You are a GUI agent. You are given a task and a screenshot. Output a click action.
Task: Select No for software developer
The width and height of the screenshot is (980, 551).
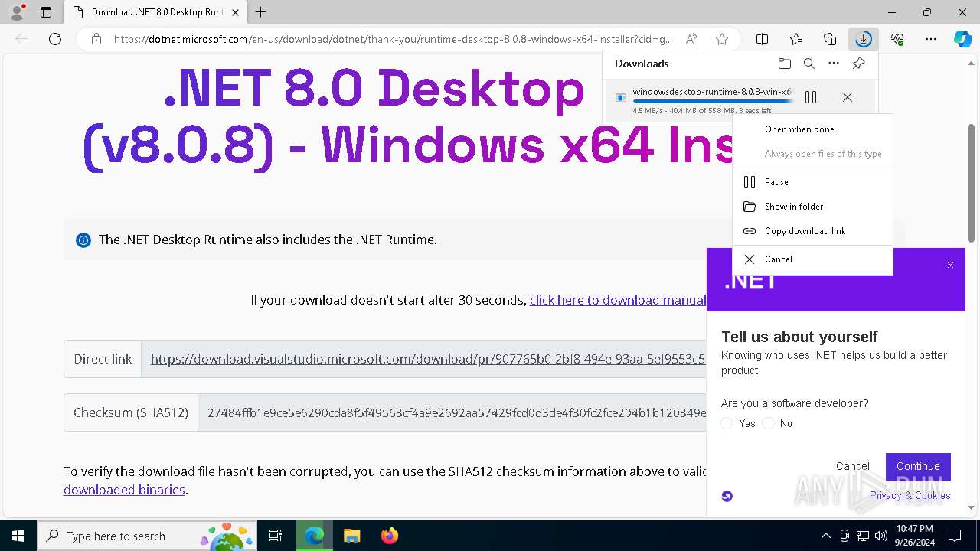769,423
